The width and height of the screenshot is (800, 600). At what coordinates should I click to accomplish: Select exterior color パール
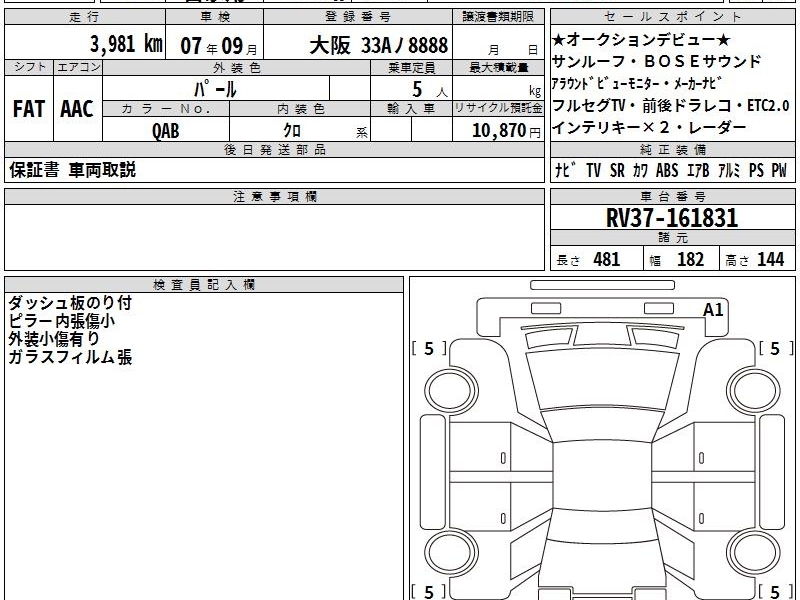point(215,89)
